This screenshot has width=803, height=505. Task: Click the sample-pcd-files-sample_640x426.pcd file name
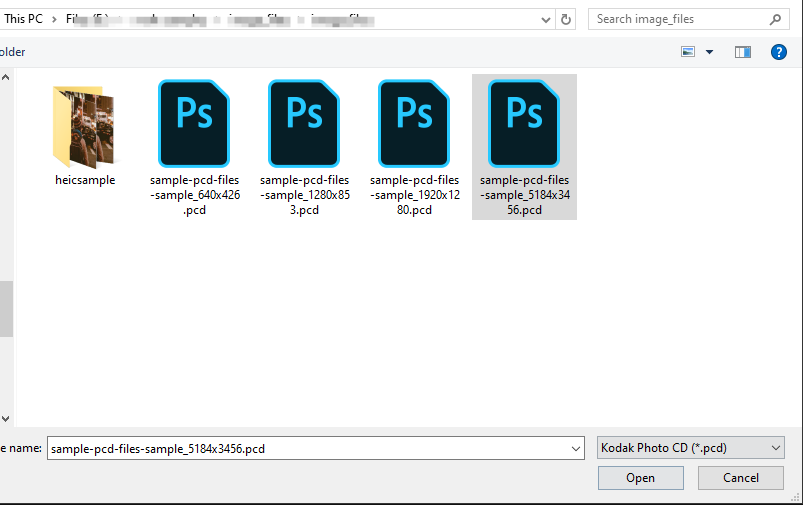195,195
